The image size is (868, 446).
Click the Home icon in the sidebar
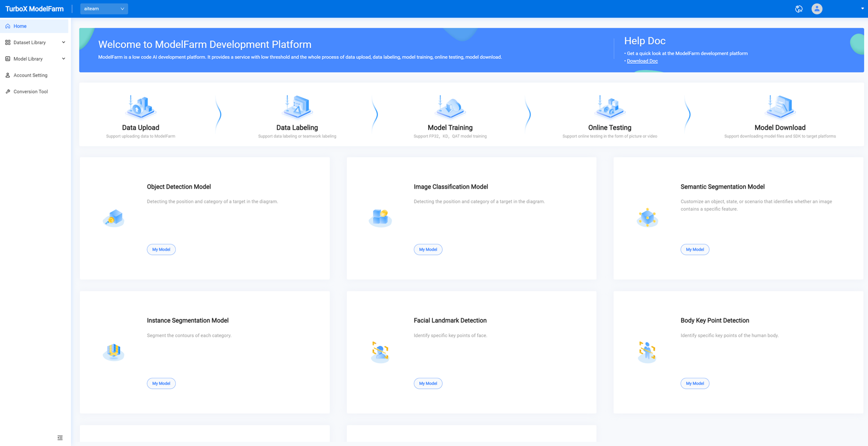pos(8,26)
